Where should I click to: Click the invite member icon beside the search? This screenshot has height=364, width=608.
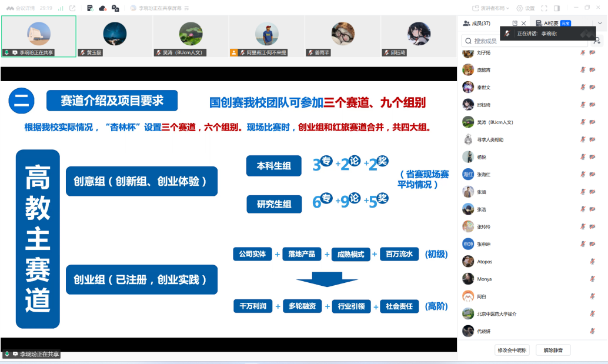tap(597, 41)
